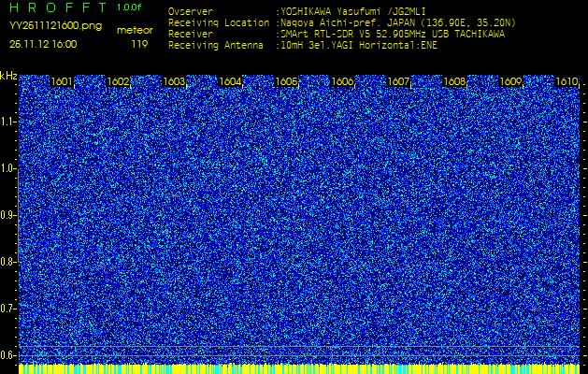Click the Ovserver label

[x=191, y=11]
